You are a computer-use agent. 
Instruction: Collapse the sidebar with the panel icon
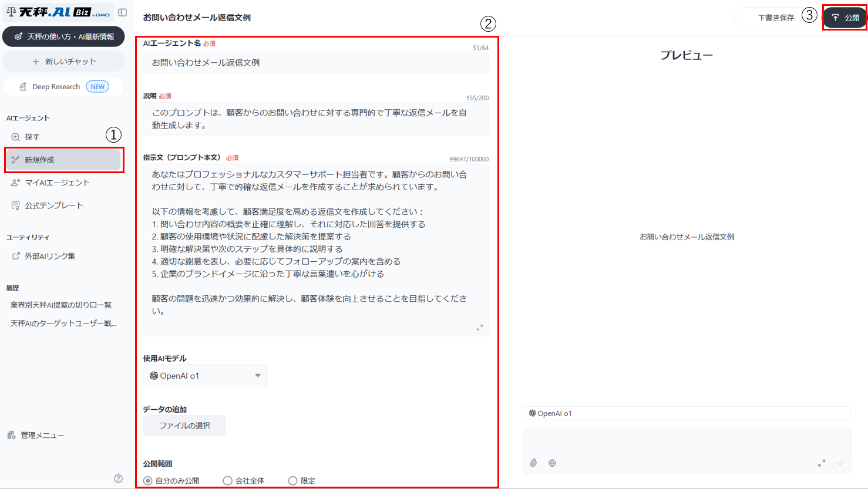(122, 12)
